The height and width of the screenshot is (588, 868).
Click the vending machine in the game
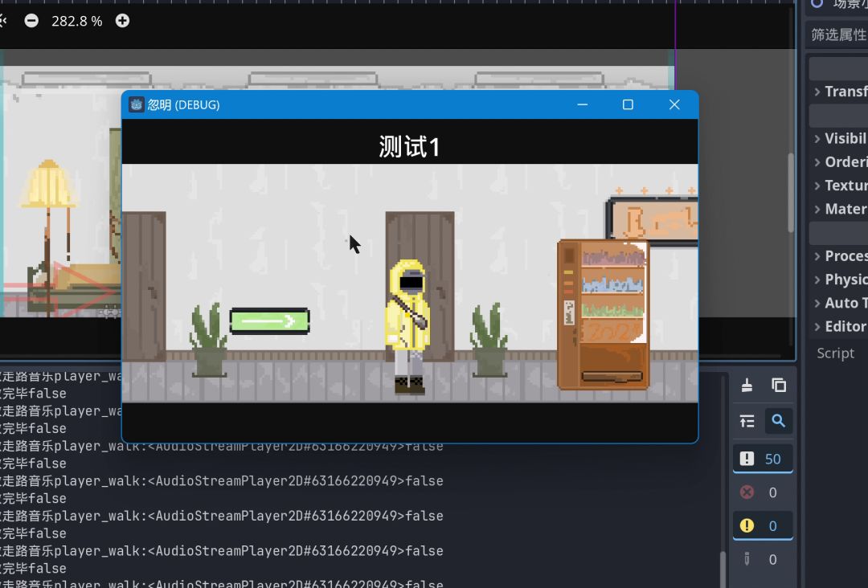603,315
